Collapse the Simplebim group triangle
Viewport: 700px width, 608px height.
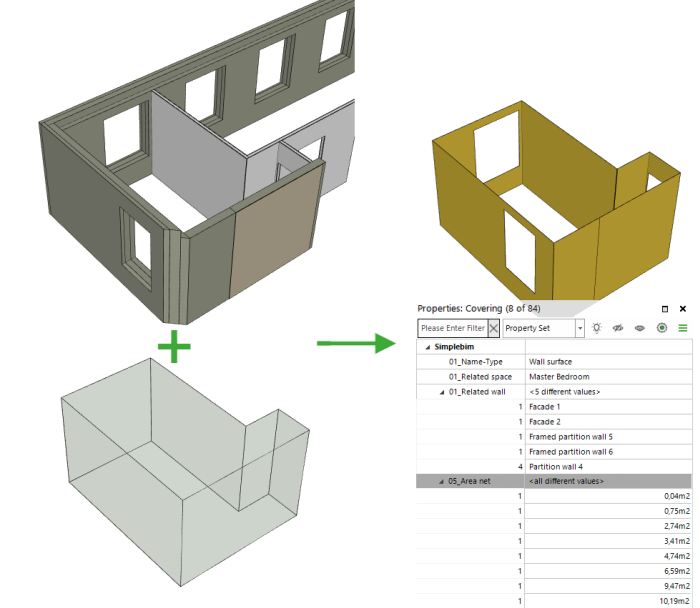coord(428,347)
